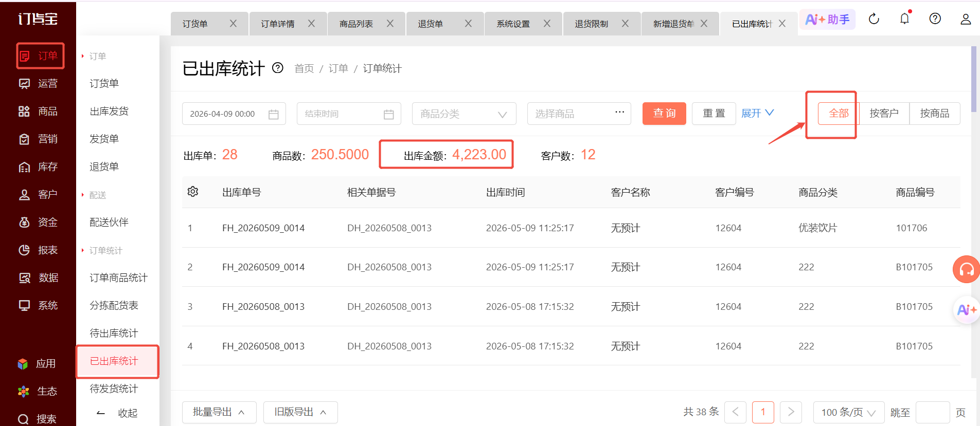Open the 客户 sidebar module
This screenshot has width=980, height=426.
38,194
